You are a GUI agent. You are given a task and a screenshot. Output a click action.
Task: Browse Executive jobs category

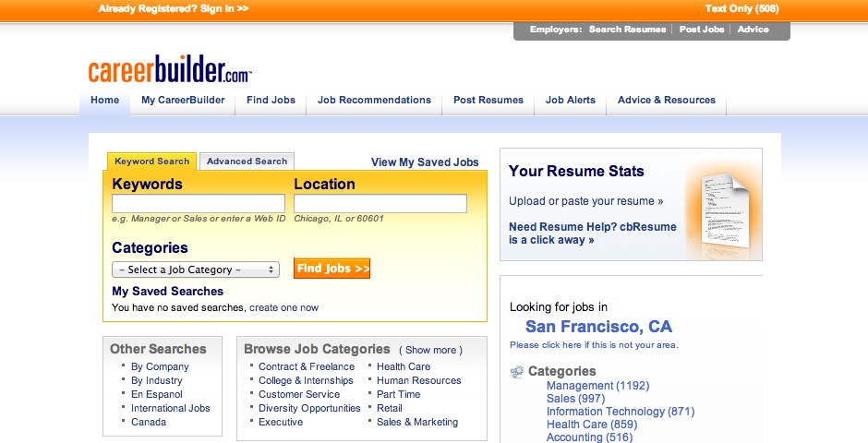[x=281, y=422]
